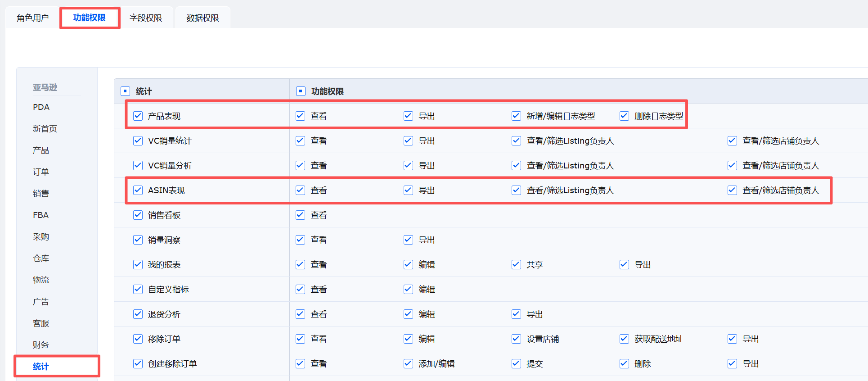Toggle the 统计 header select-all checkbox
This screenshot has width=868, height=381.
126,91
